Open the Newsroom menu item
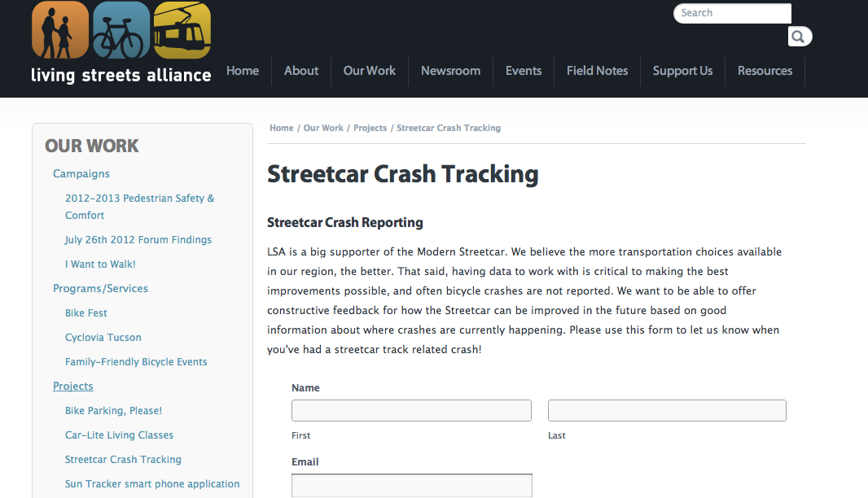The height and width of the screenshot is (498, 868). coord(450,71)
